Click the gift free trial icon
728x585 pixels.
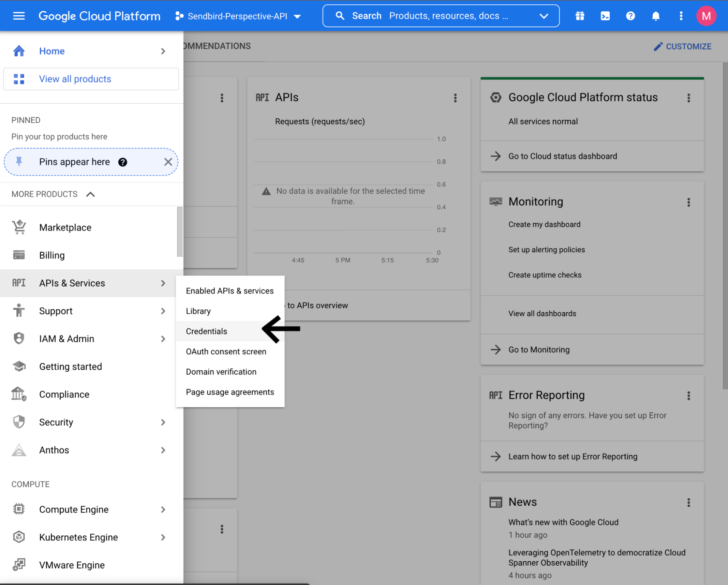point(580,16)
